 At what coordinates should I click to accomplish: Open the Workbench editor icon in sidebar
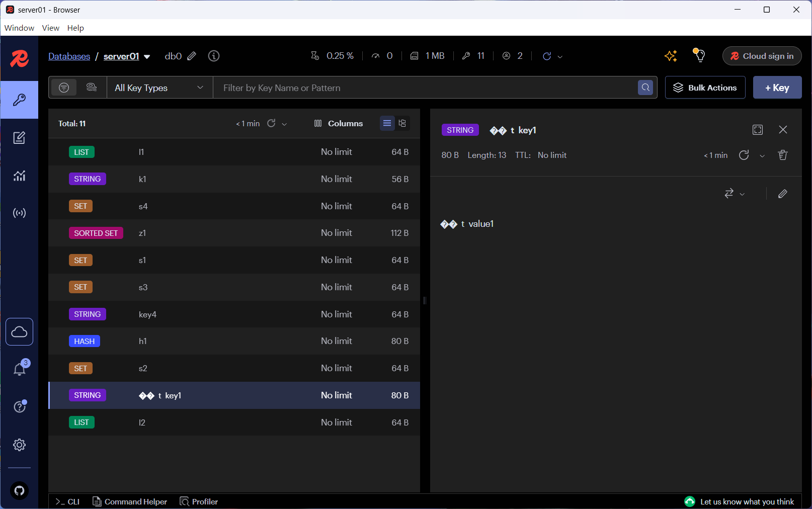19,138
